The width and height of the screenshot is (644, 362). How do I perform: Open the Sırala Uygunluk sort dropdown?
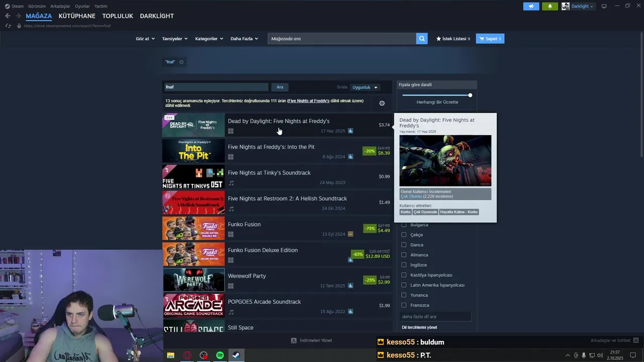point(365,87)
